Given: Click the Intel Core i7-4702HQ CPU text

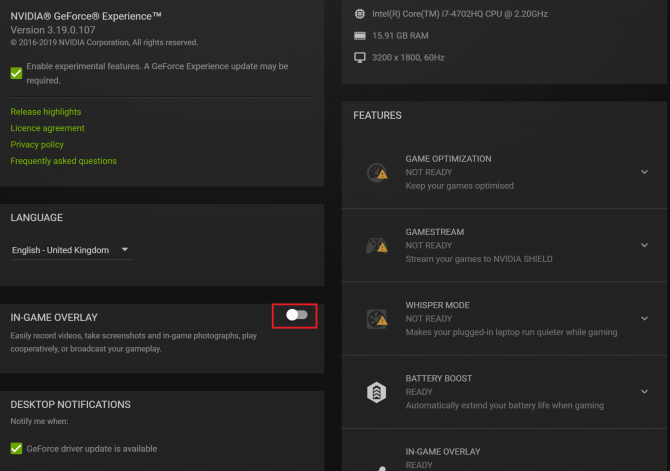Looking at the screenshot, I should [x=460, y=14].
